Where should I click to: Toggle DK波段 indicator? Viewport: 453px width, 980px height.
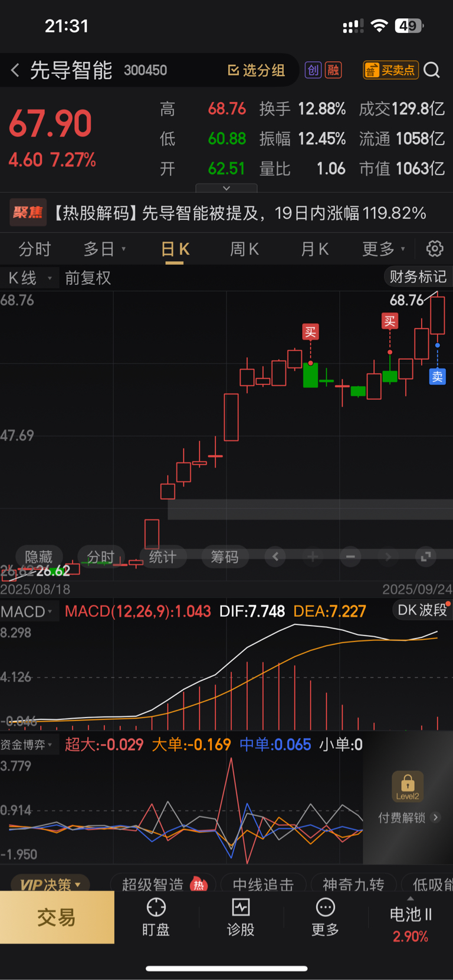(x=422, y=610)
